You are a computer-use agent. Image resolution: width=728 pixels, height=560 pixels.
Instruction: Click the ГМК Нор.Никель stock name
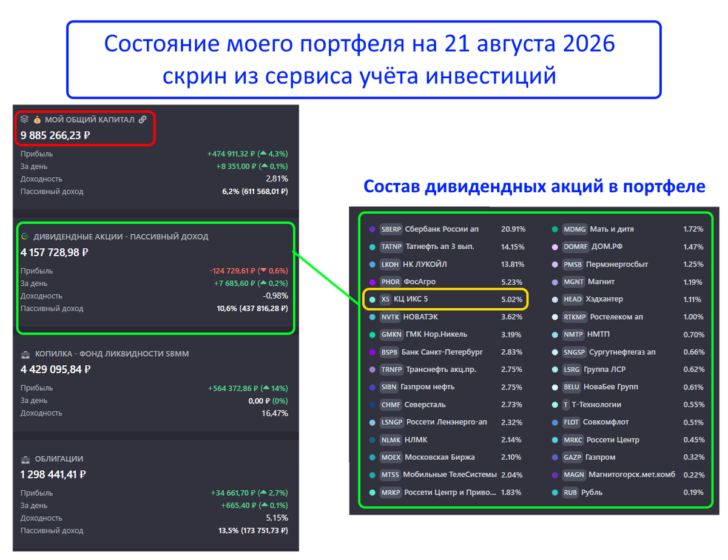click(437, 335)
